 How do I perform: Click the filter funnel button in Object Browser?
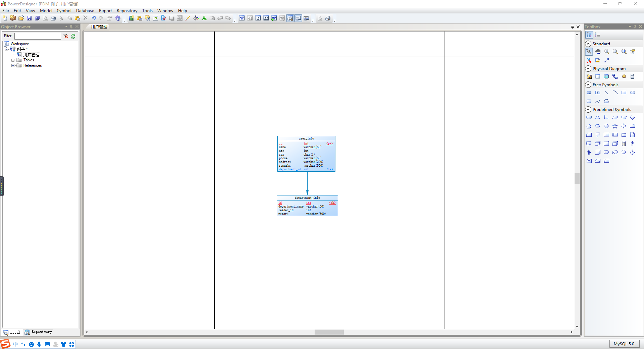click(66, 36)
